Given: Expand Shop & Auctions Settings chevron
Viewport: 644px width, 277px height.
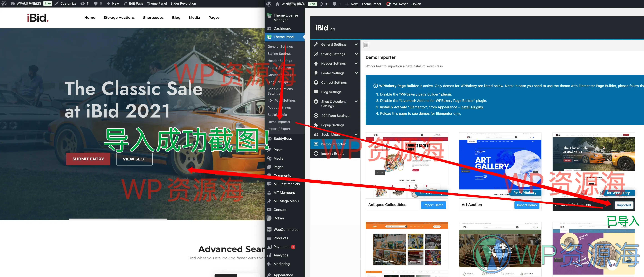Looking at the screenshot, I should point(356,101).
